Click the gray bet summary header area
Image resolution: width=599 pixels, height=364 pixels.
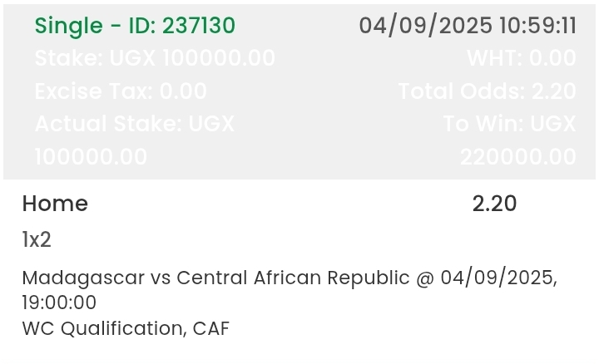pyautogui.click(x=299, y=91)
